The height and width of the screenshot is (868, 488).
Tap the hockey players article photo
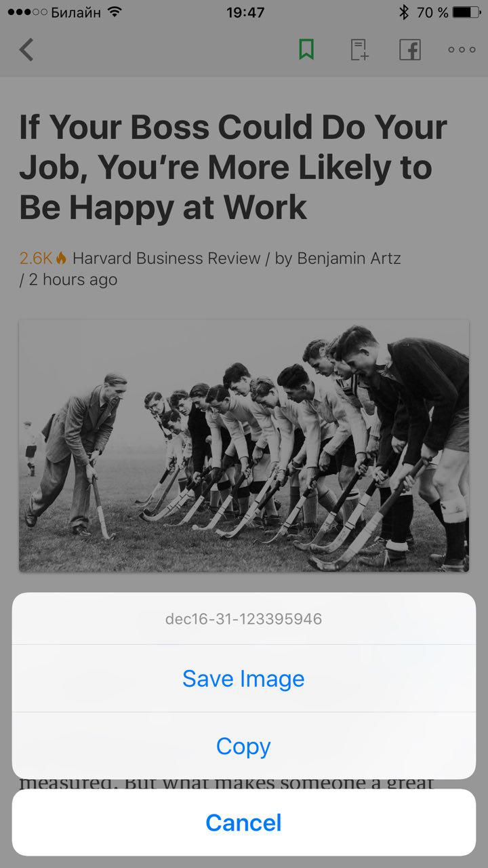[x=244, y=446]
